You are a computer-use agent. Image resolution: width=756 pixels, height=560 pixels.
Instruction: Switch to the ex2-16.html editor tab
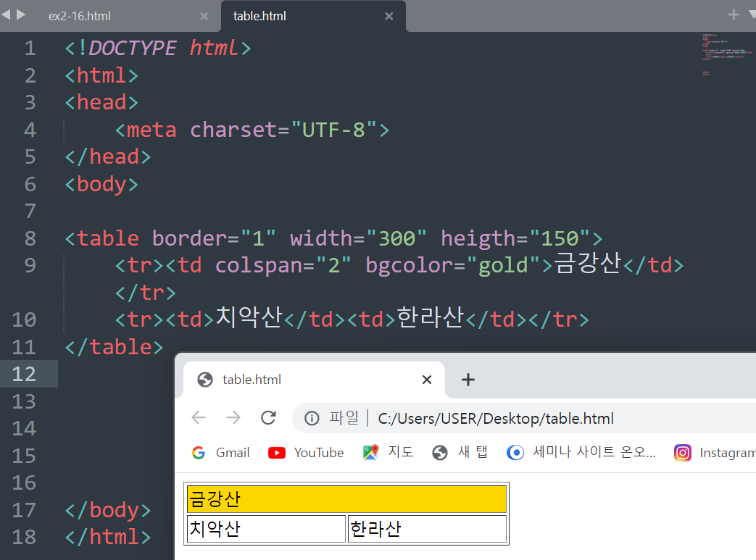point(80,16)
